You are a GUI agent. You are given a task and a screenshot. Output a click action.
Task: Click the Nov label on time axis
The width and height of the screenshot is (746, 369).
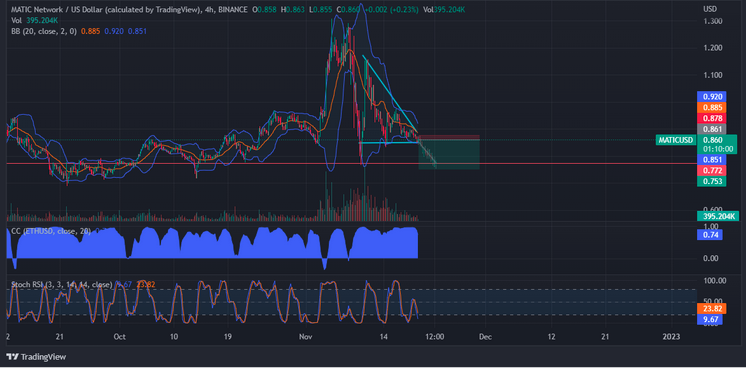click(x=305, y=337)
